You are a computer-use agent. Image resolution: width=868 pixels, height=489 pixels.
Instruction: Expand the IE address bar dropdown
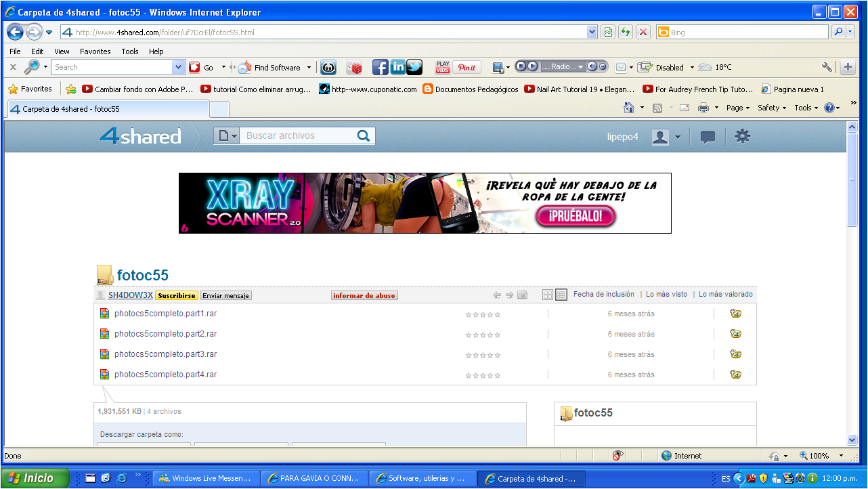592,32
